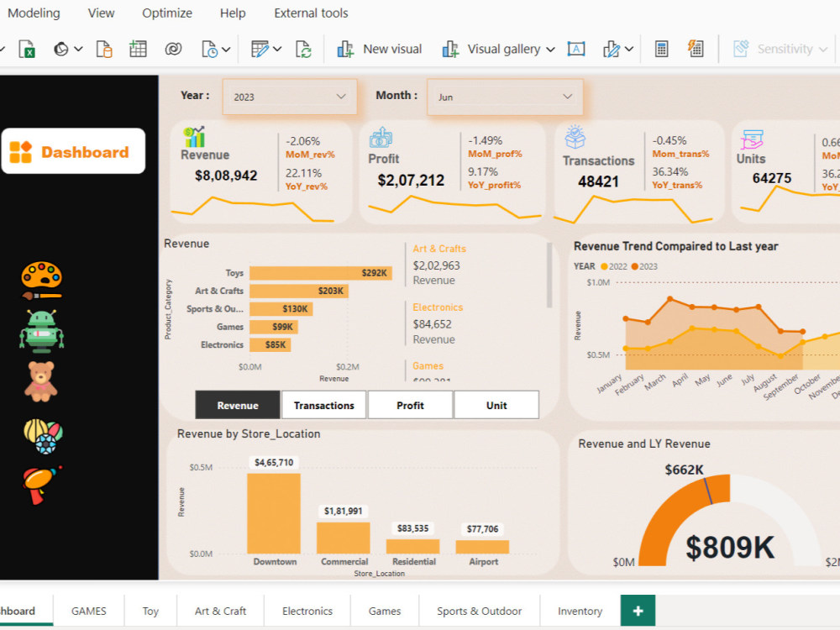Switch the chart to Profit view
Viewport: 840px width, 630px height.
click(410, 404)
